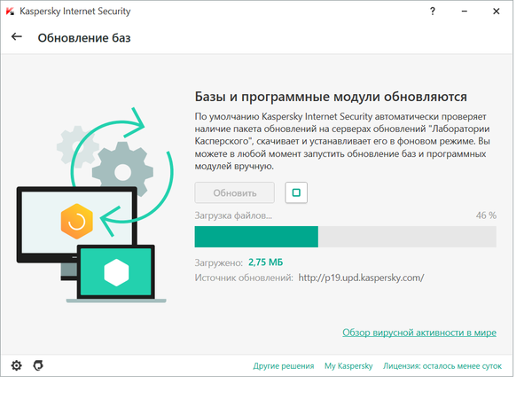Image resolution: width=532 pixels, height=399 pixels.
Task: Go back with the left arrow
Action: [x=17, y=37]
